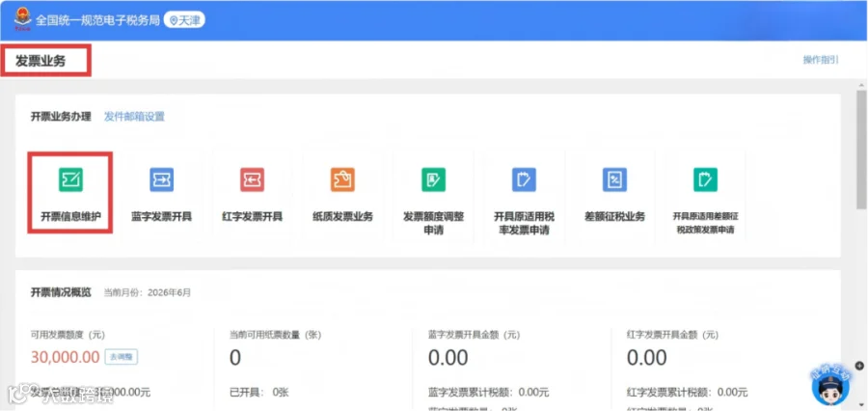Click the 蓝字发票开具 blue icon
The height and width of the screenshot is (411, 868).
tap(162, 180)
